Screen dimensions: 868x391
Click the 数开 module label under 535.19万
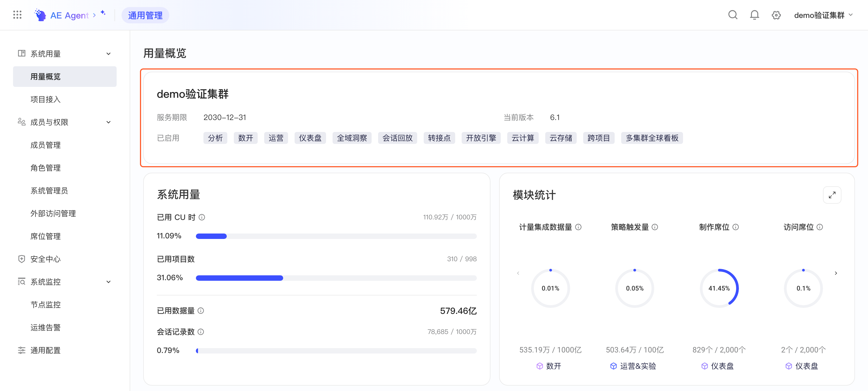pos(549,366)
